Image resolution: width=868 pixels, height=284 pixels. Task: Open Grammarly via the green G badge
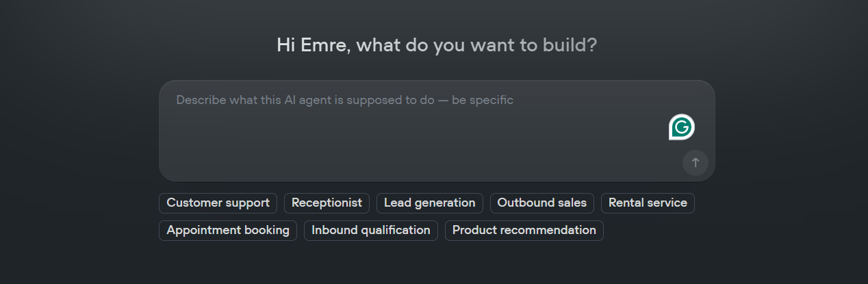681,127
